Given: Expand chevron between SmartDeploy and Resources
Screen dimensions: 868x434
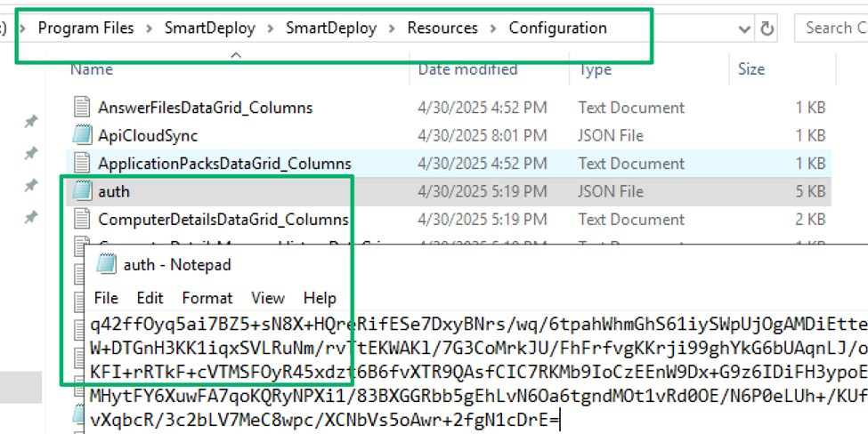Looking at the screenshot, I should [x=393, y=28].
